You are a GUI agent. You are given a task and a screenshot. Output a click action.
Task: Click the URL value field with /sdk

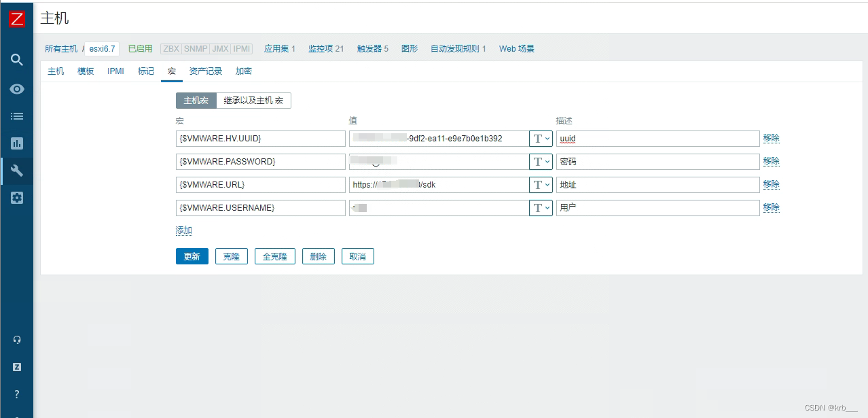click(439, 185)
